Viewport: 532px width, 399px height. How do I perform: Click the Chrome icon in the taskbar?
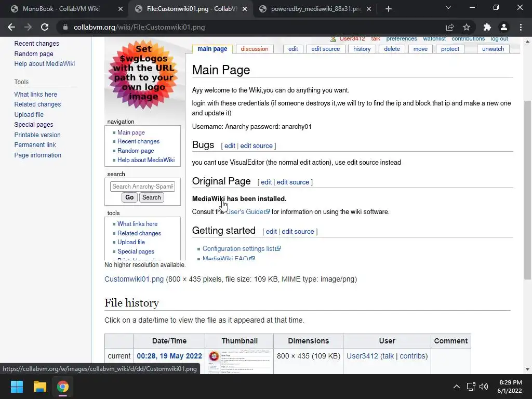(63, 387)
